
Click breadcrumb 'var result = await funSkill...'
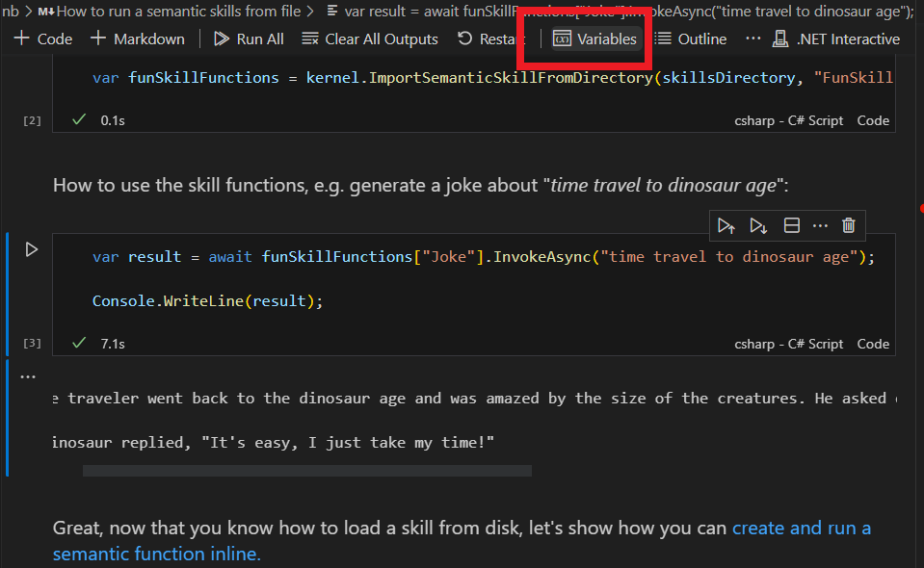[620, 11]
